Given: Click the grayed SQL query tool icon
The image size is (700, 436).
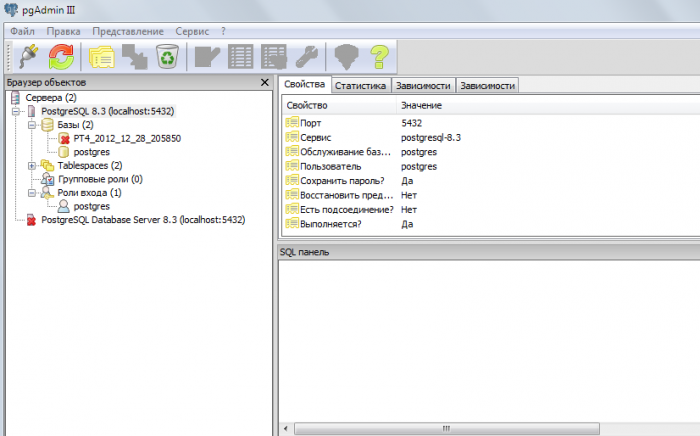Looking at the screenshot, I should [207, 57].
